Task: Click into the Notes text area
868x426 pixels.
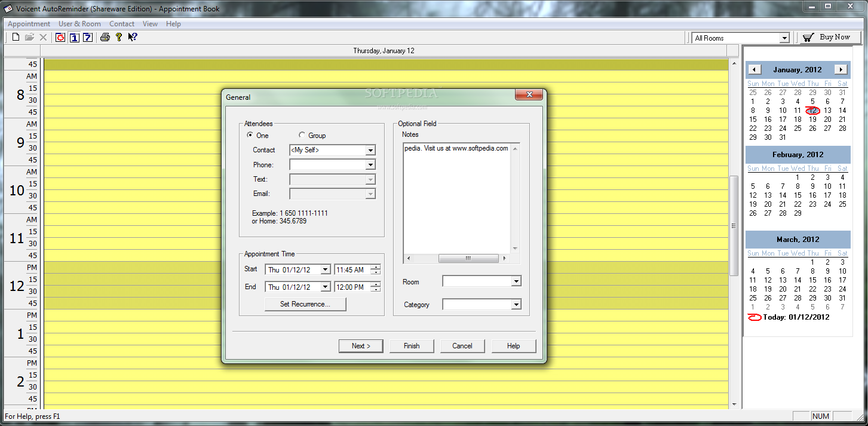Action: click(456, 197)
